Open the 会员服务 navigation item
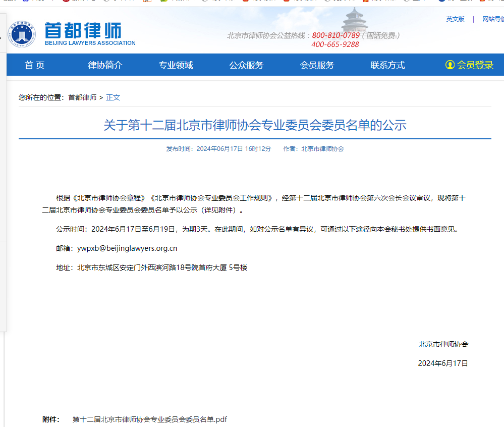Screen dimensions: 504x427 [317, 65]
